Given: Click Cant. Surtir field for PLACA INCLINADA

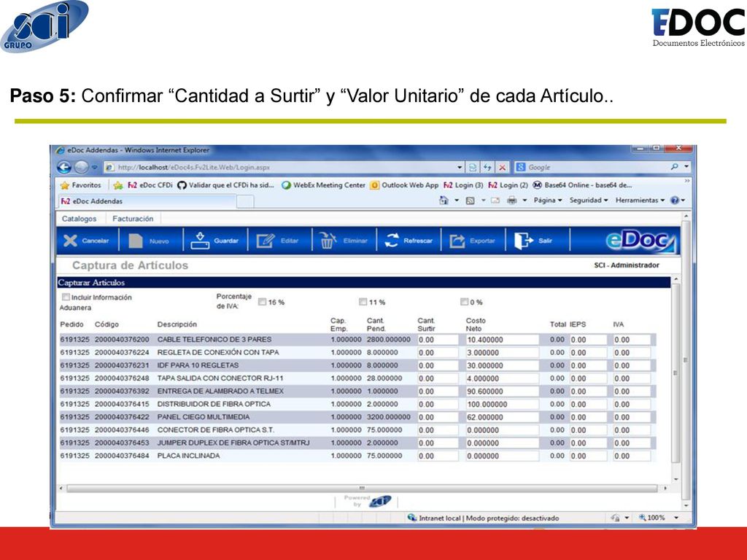Looking at the screenshot, I should [438, 456].
